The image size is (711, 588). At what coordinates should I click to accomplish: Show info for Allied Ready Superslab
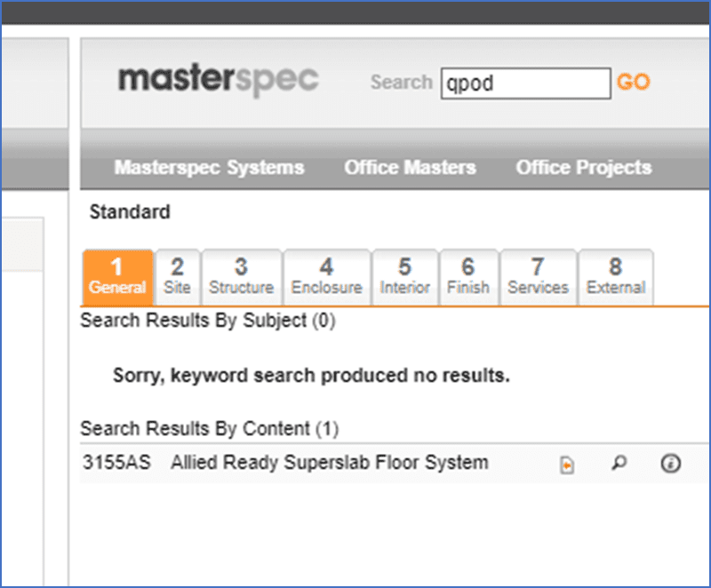pos(671,464)
